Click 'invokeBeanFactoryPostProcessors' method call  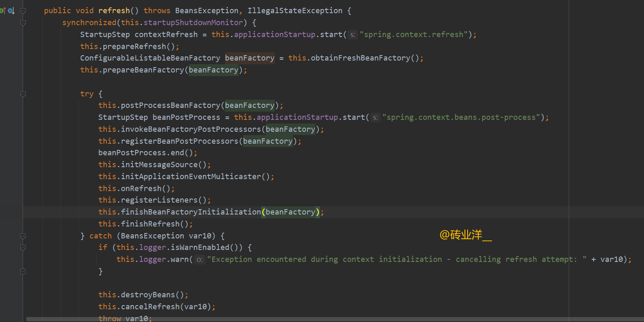coord(191,129)
